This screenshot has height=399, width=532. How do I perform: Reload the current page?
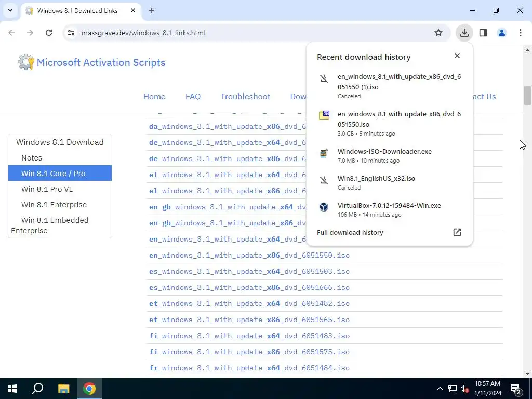(49, 33)
